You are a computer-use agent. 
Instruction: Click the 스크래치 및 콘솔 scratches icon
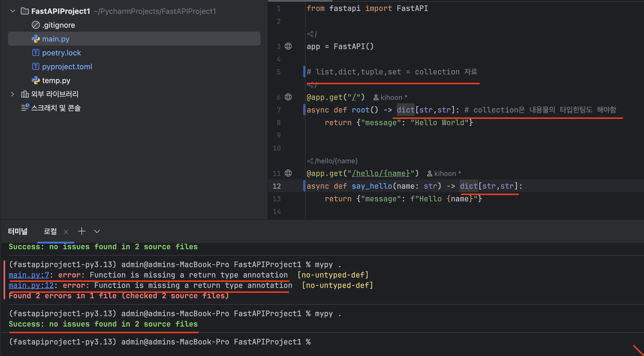pos(25,108)
